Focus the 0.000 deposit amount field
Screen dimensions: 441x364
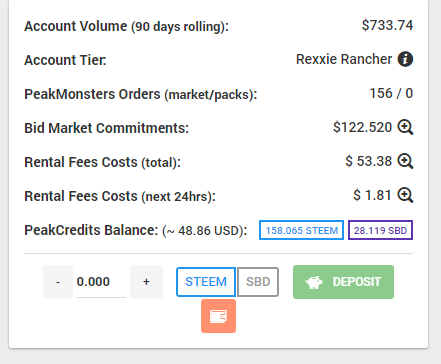point(101,282)
